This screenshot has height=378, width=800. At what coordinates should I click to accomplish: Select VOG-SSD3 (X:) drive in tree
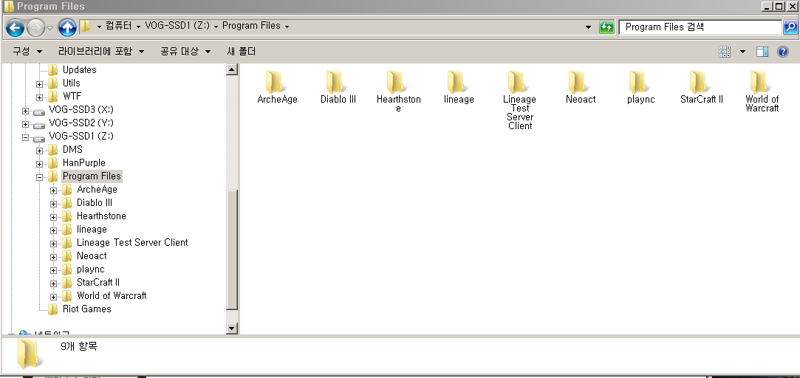81,110
